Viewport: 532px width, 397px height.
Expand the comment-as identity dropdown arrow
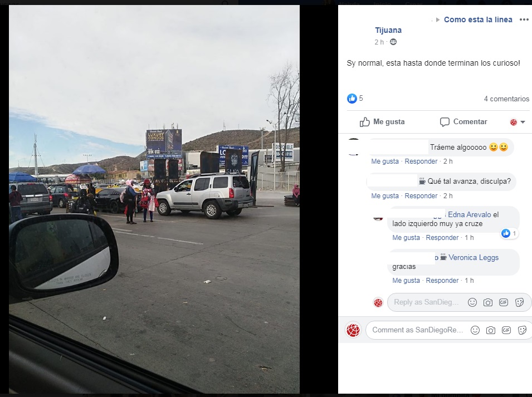point(523,122)
